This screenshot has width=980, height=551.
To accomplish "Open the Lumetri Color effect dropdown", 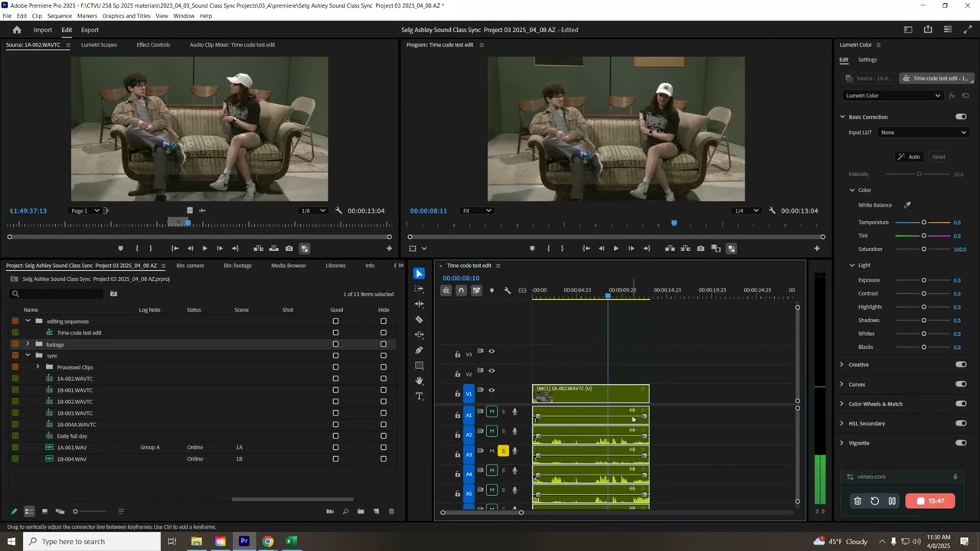I will 893,96.
